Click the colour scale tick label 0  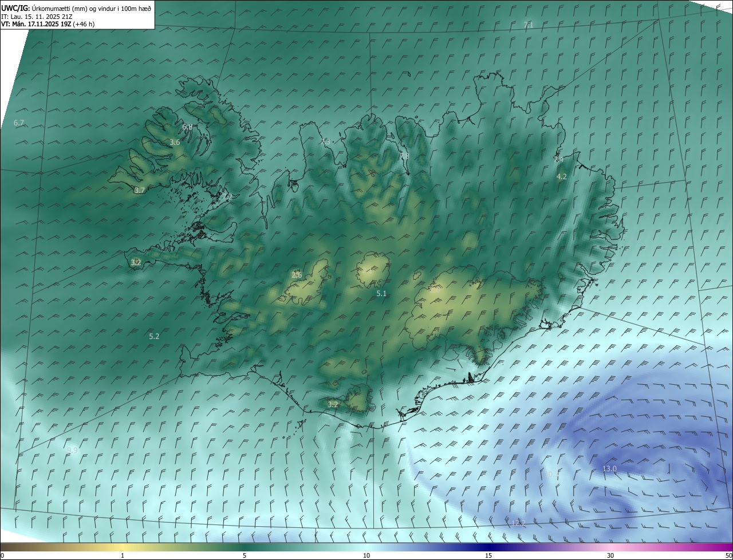2,555
